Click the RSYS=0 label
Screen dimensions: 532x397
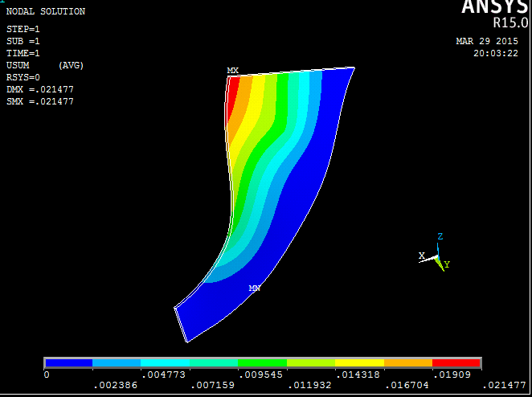tap(23, 77)
